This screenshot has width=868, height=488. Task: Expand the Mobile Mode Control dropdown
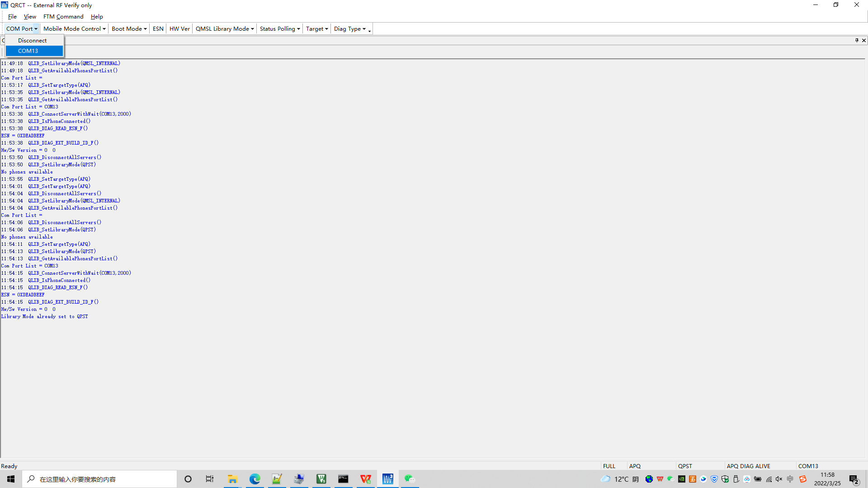[74, 29]
